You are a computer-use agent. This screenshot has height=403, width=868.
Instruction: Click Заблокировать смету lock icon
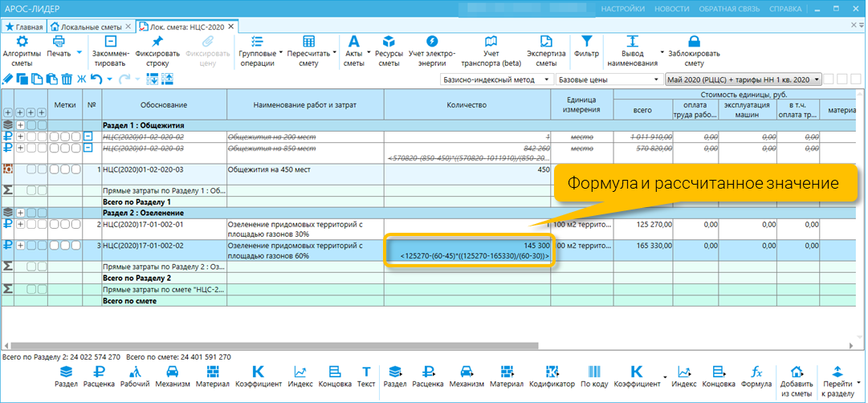(694, 42)
